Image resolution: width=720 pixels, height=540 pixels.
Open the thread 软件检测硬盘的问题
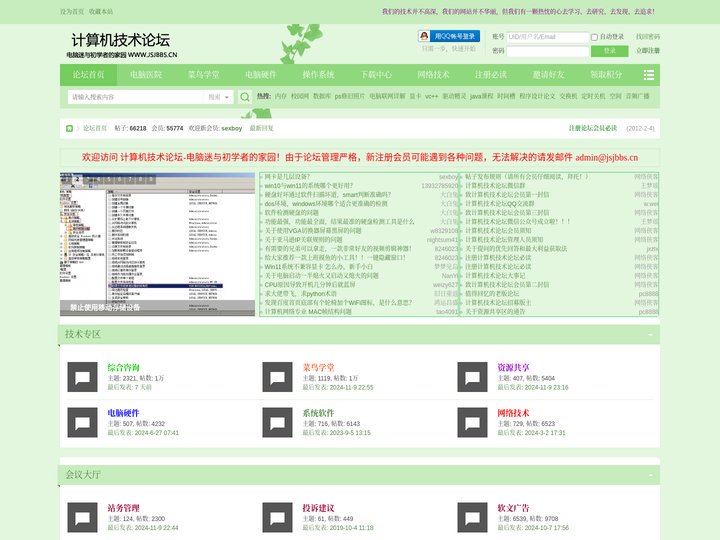(291, 213)
